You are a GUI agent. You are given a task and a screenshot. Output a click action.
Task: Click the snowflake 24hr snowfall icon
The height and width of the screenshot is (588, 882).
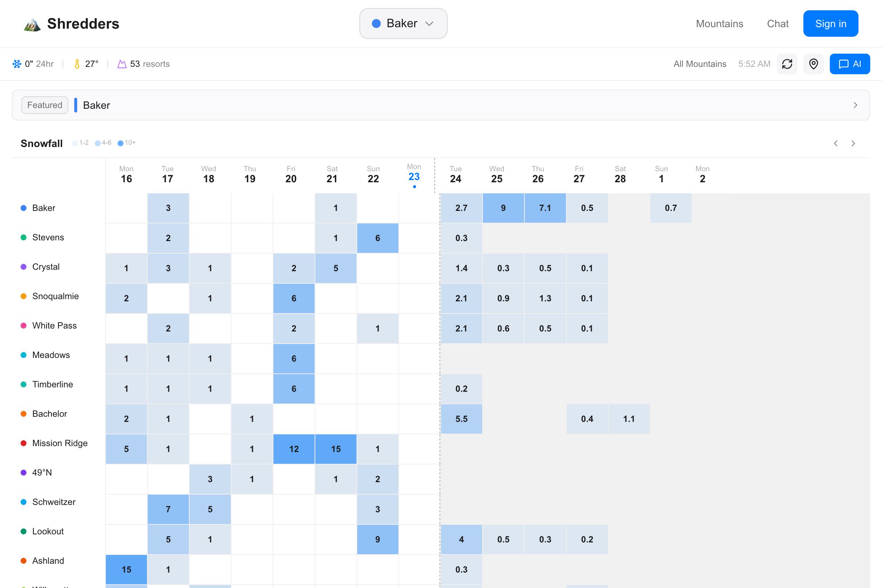pyautogui.click(x=17, y=64)
